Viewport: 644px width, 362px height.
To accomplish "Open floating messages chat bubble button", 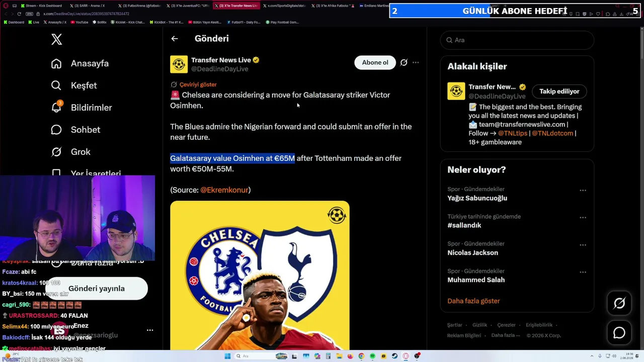I will click(x=619, y=333).
